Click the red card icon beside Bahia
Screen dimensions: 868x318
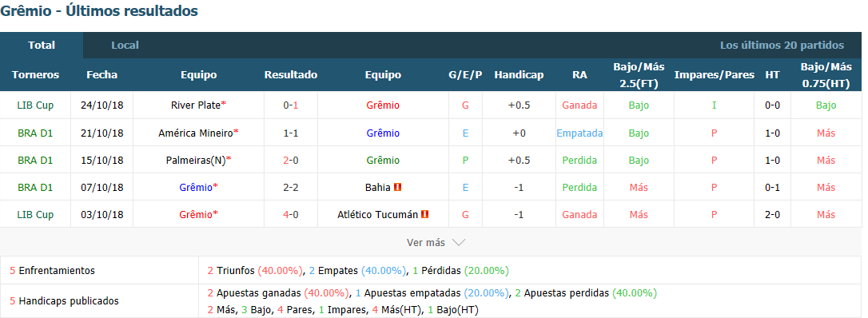(397, 188)
